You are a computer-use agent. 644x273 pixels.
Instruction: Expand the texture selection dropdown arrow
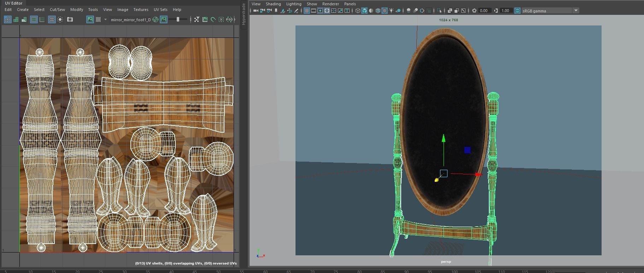click(x=105, y=19)
